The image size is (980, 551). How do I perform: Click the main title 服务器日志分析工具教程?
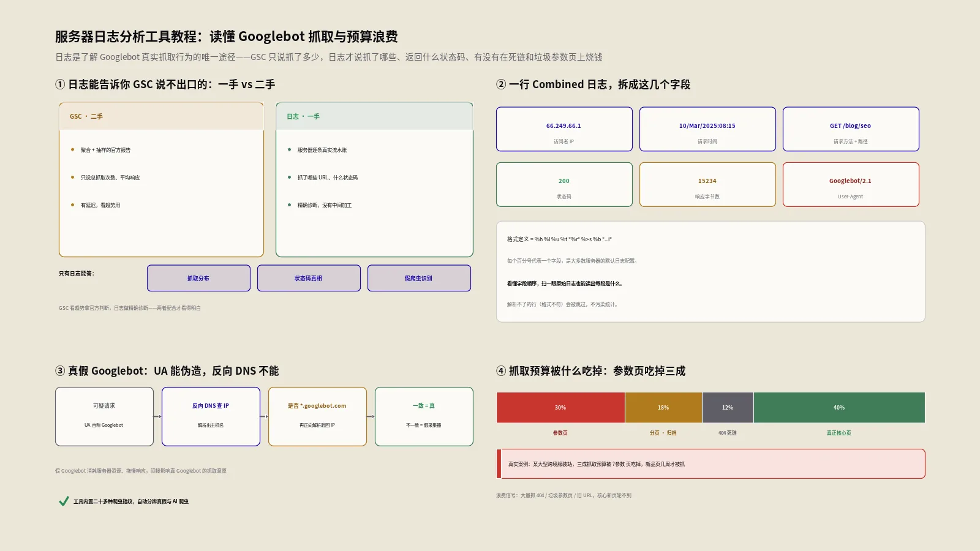tap(227, 37)
